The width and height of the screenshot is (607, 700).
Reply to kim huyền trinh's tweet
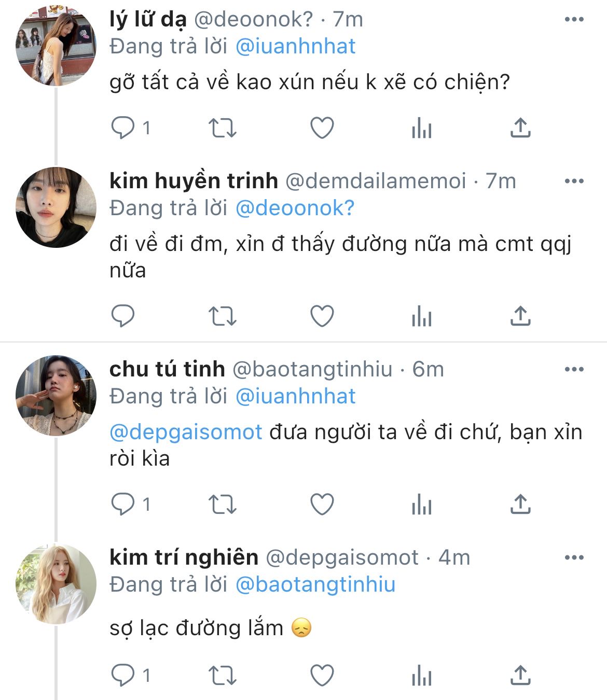coord(123,316)
